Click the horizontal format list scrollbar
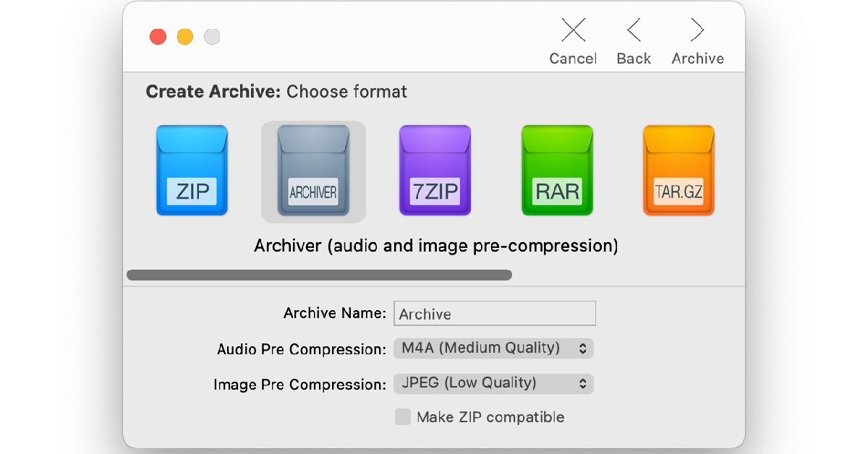This screenshot has width=868, height=454. pos(319,275)
